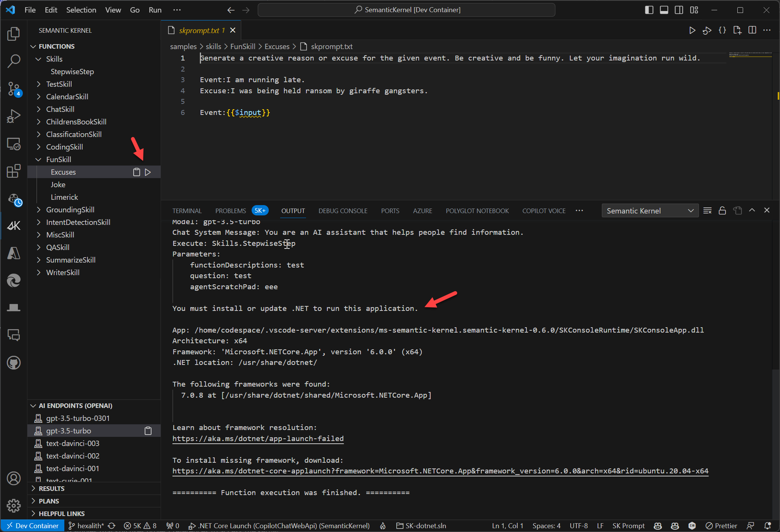The width and height of the screenshot is (780, 532).
Task: Open the Azure sidebar icon
Action: pos(14,253)
